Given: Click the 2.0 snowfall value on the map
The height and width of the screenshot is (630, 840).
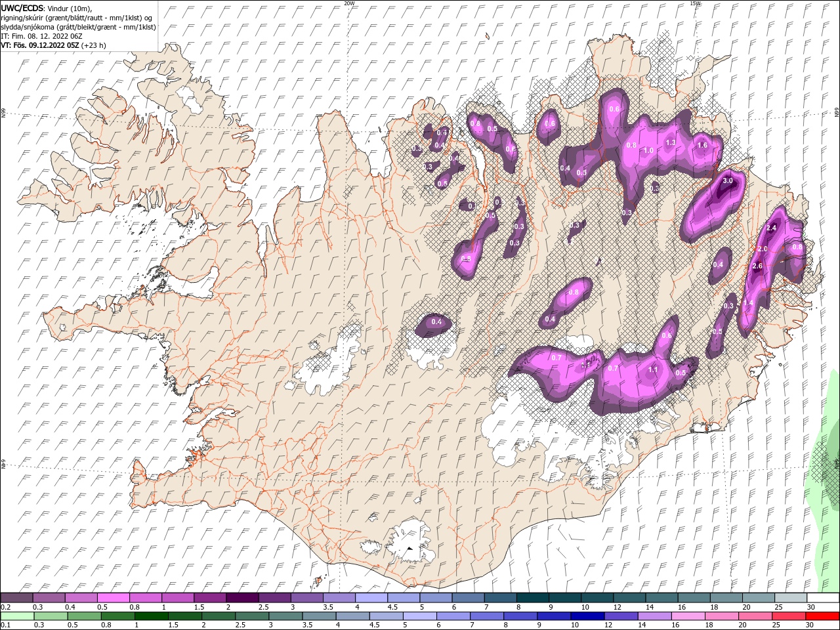Looking at the screenshot, I should tap(763, 249).
